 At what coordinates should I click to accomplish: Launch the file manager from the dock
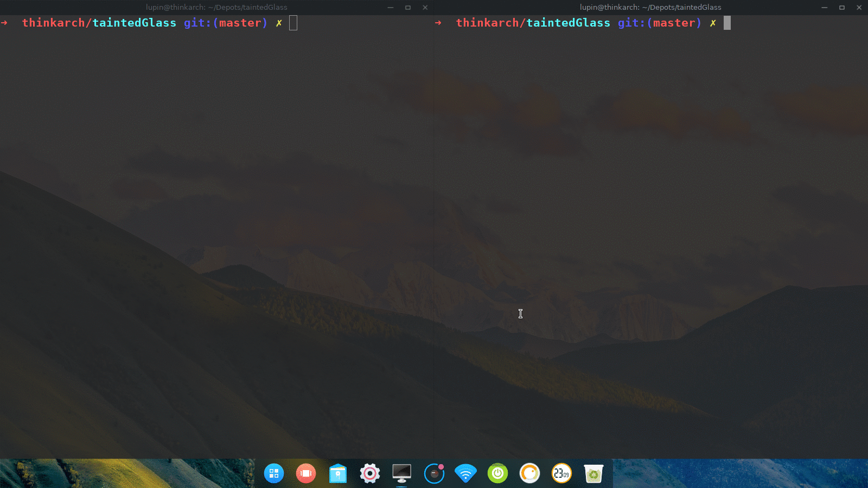tap(338, 473)
